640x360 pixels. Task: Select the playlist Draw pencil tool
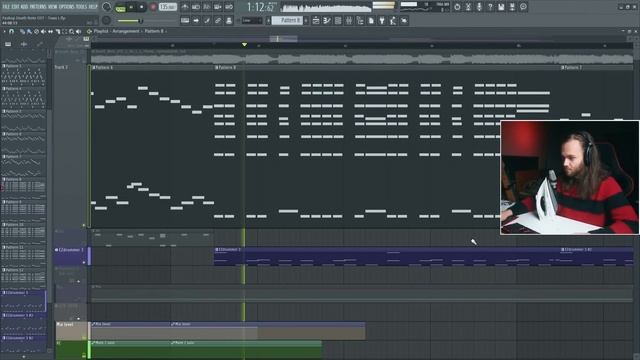pyautogui.click(x=22, y=31)
